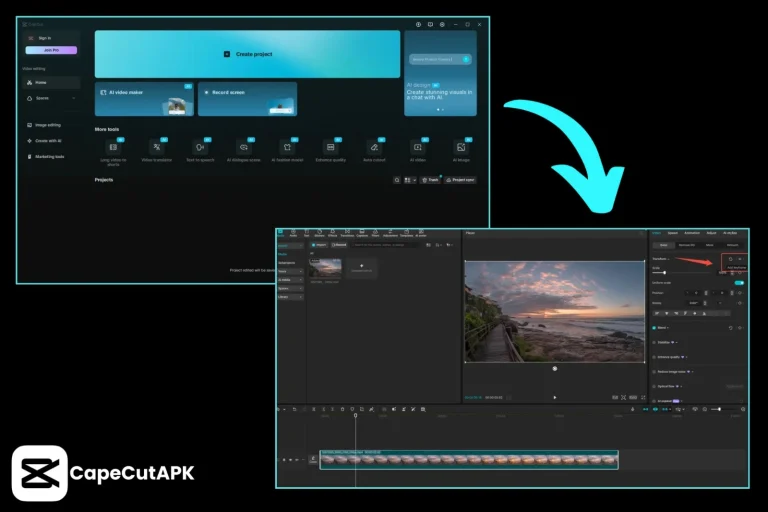
Task: Click the play button in player
Action: point(554,397)
